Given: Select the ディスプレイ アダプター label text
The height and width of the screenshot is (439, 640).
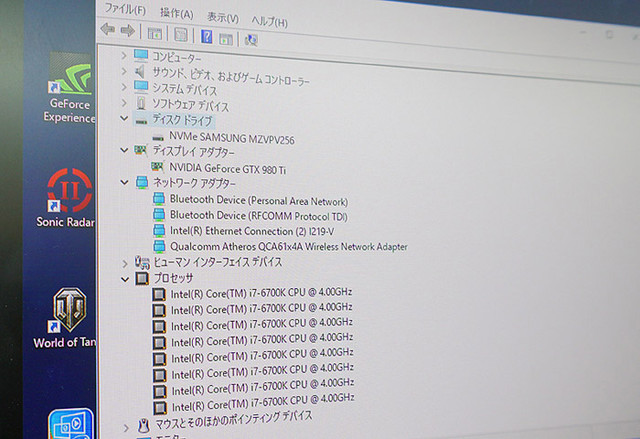Looking at the screenshot, I should click(193, 152).
